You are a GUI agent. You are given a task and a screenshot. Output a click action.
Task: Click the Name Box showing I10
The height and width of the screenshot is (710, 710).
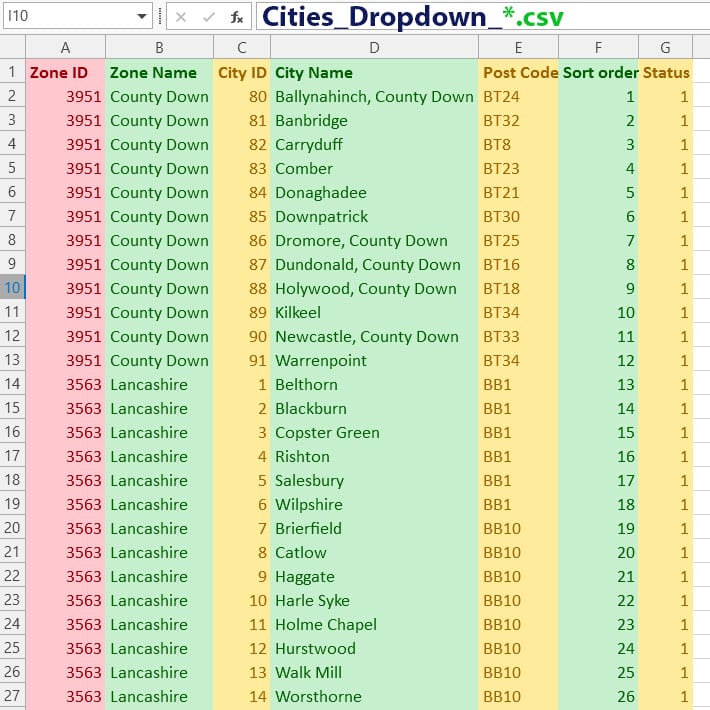click(x=77, y=17)
